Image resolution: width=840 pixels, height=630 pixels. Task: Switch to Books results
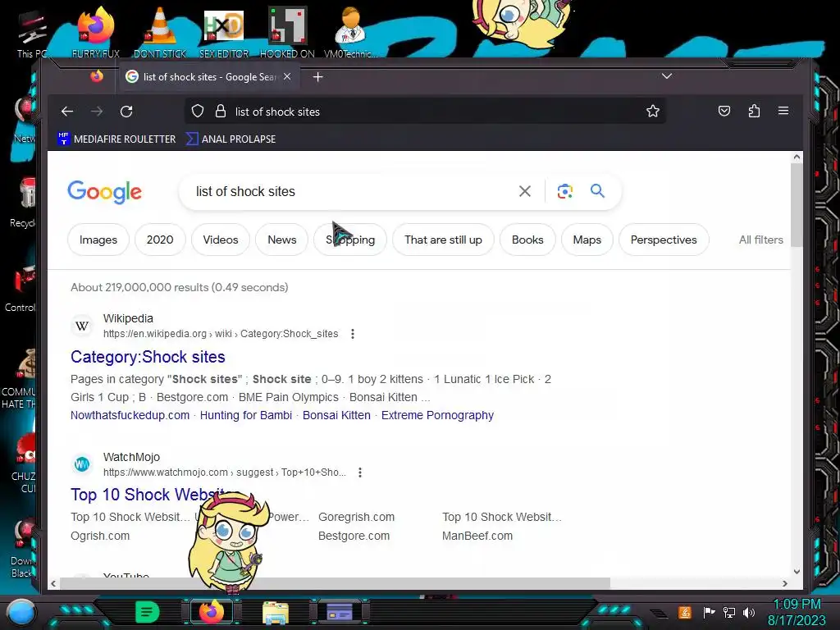(527, 240)
